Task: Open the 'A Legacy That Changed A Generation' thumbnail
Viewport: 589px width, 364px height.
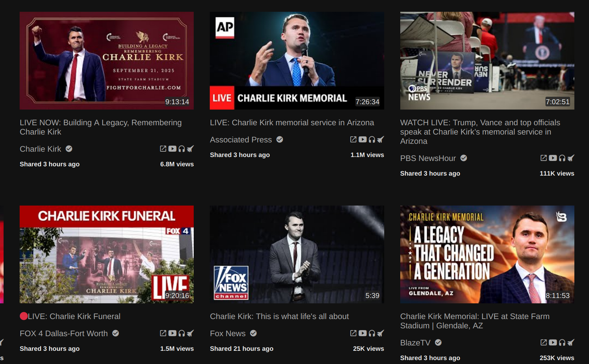Action: [487, 254]
